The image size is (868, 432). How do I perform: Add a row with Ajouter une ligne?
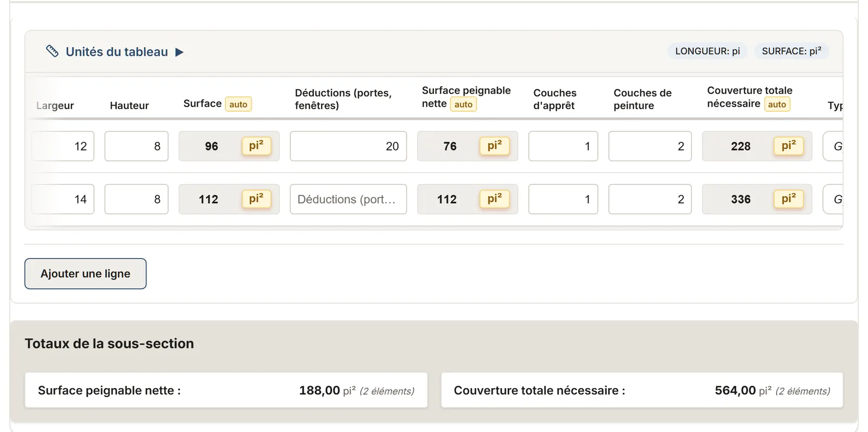85,274
